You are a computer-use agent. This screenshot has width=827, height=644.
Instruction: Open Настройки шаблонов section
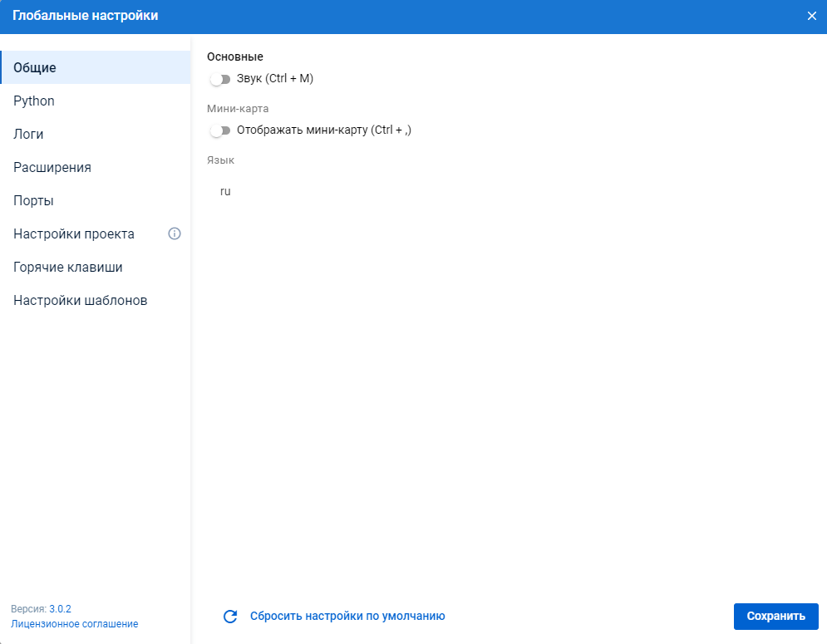point(96,300)
